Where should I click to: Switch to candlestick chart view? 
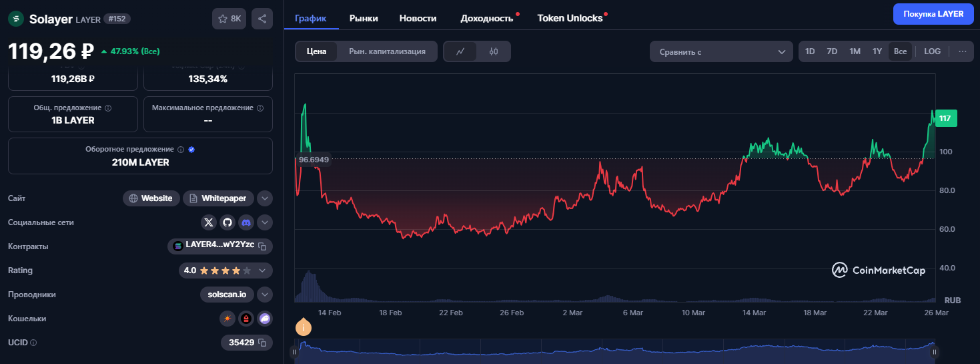coord(494,51)
